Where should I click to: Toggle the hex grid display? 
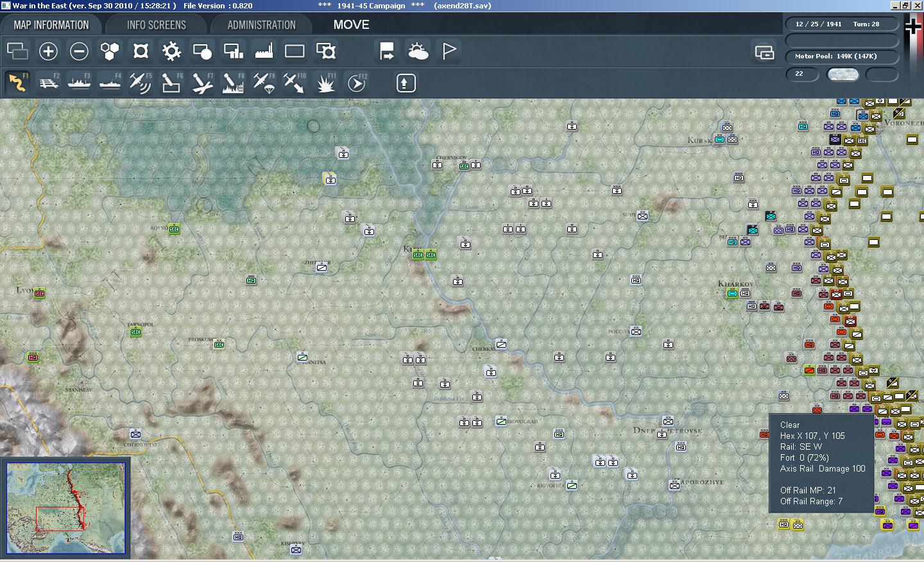coord(110,51)
